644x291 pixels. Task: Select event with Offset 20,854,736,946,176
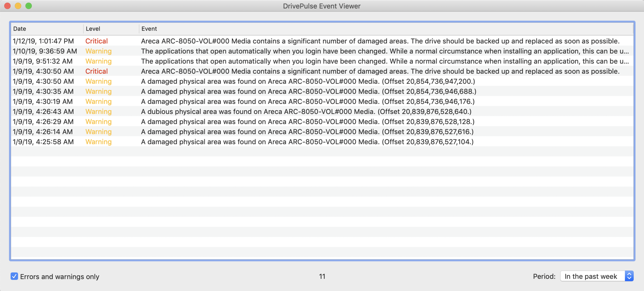[x=308, y=101]
